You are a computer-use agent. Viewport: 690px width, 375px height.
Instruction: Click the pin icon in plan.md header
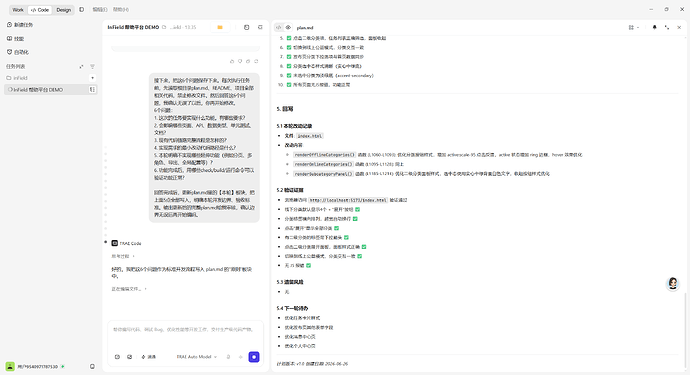(654, 27)
